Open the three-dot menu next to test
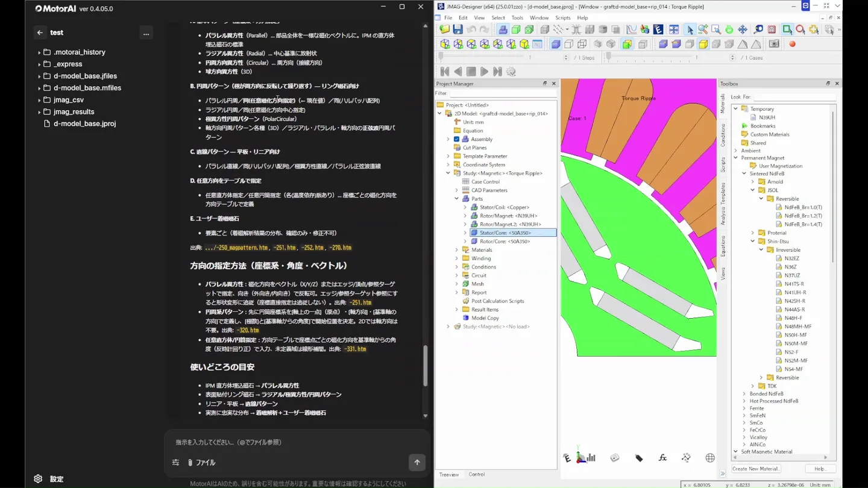This screenshot has height=488, width=868. click(x=146, y=33)
